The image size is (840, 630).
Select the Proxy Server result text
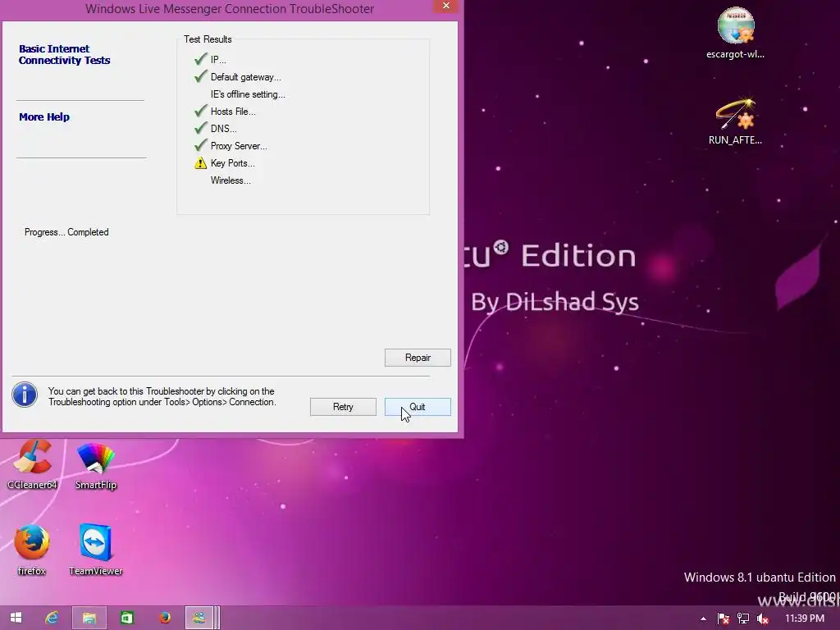(x=239, y=146)
